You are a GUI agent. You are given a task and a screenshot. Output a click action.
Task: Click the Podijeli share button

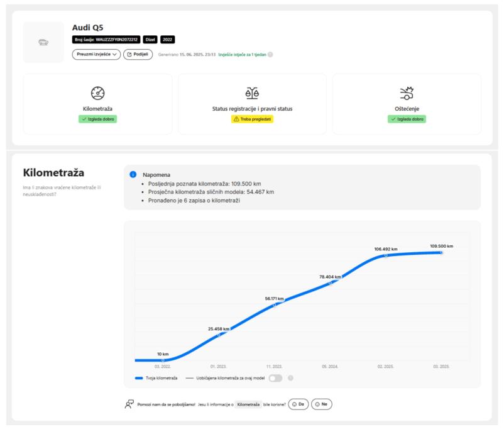click(x=138, y=54)
